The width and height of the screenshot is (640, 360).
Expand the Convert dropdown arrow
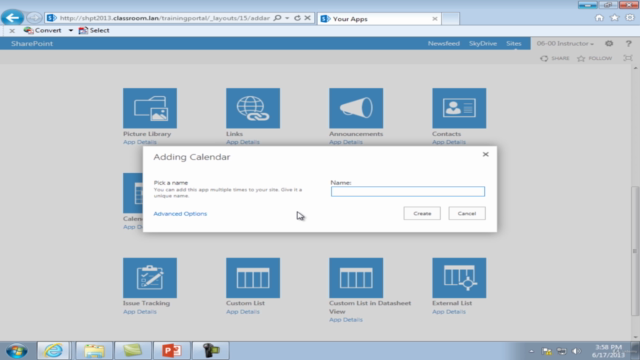point(71,31)
